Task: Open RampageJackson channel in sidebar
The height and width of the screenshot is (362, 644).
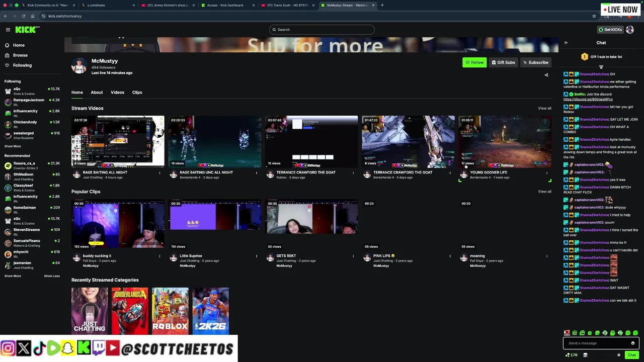Action: pos(32,102)
